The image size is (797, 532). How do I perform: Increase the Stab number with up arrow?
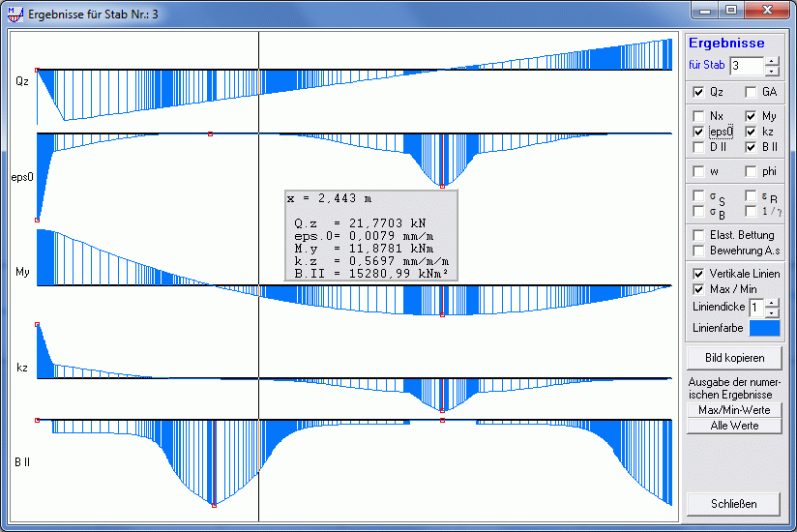click(771, 61)
